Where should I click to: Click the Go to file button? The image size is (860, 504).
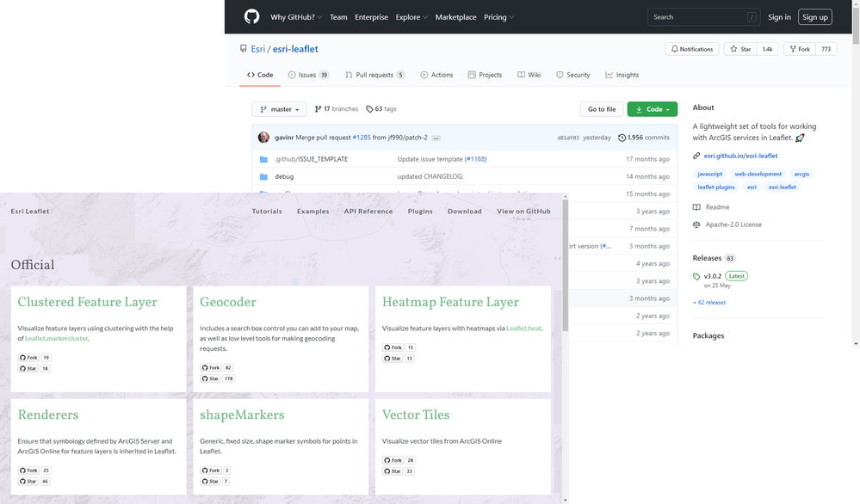point(602,109)
